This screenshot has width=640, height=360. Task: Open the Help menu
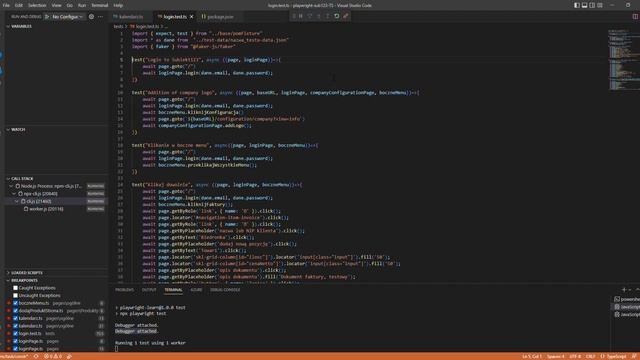pyautogui.click(x=118, y=5)
